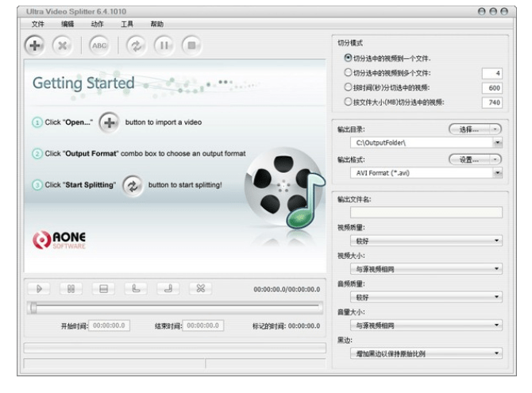Click the video timeline track
Image resolution: width=532 pixels, height=393 pixels.
(x=175, y=308)
